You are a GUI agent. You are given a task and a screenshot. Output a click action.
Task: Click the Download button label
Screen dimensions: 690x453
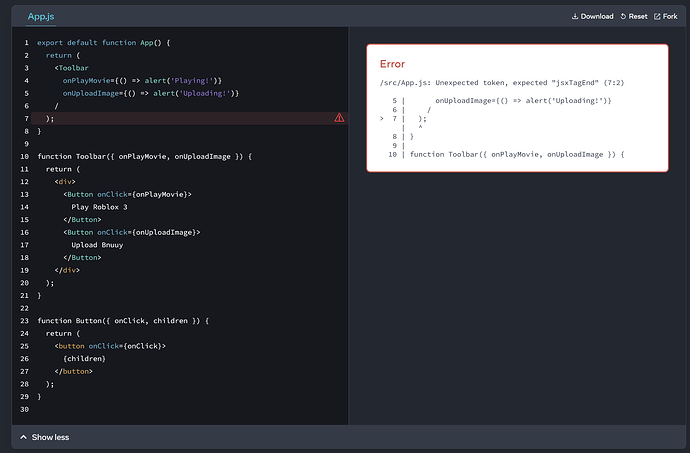pos(597,16)
